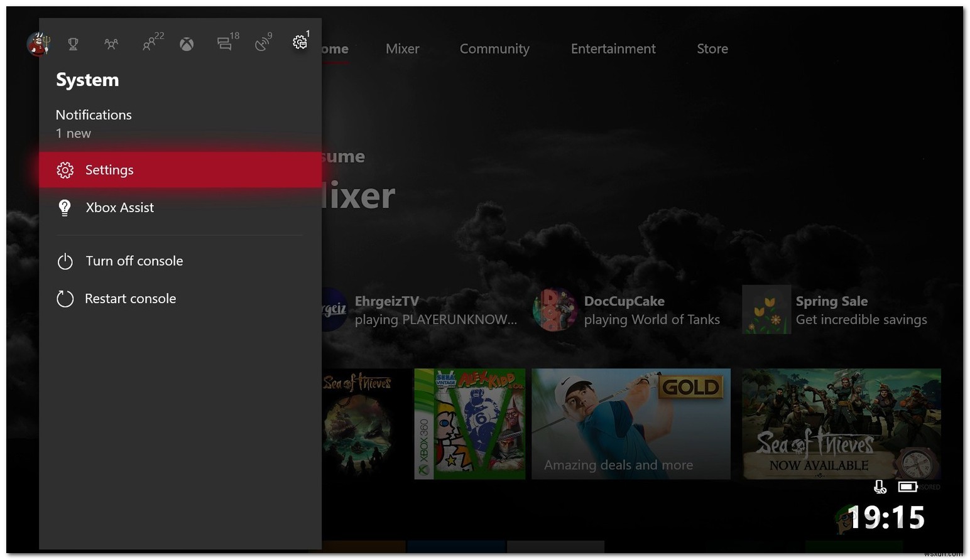This screenshot has width=970, height=560.
Task: Open the Sea of Thieves NOW AVAILABLE banner
Action: pos(841,424)
